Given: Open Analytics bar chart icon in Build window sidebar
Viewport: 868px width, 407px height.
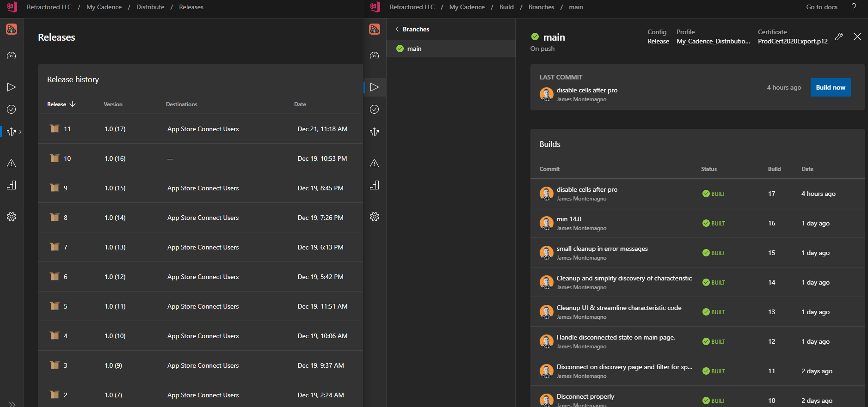Looking at the screenshot, I should coord(375,185).
